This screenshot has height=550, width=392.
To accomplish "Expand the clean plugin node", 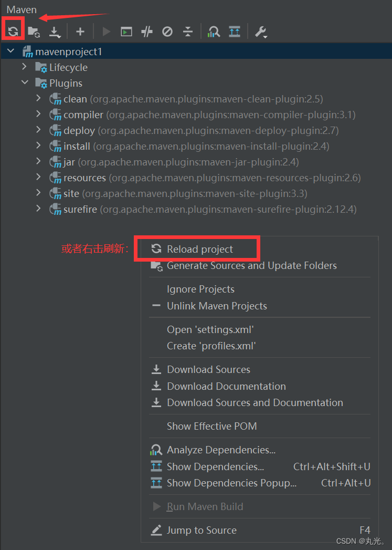I will (x=38, y=98).
